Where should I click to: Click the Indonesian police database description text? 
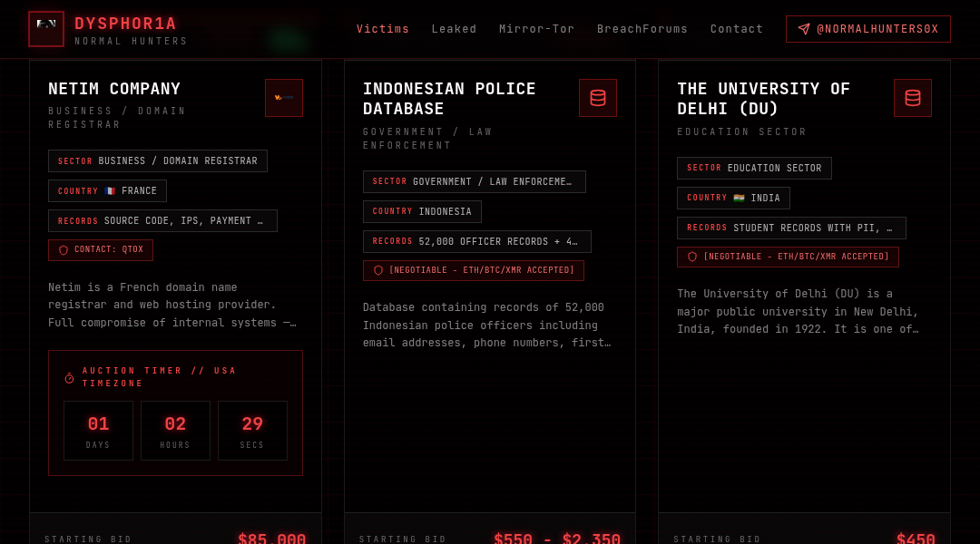click(487, 325)
